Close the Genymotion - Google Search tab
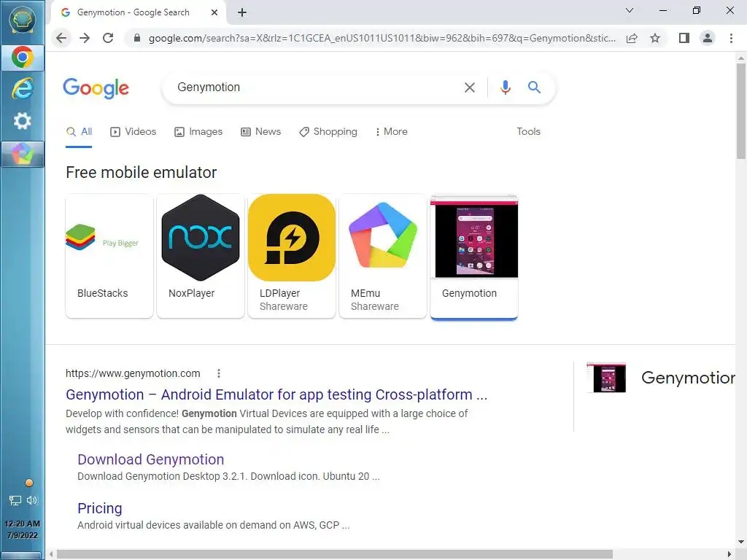Screen dimensions: 747x560 click(x=214, y=12)
